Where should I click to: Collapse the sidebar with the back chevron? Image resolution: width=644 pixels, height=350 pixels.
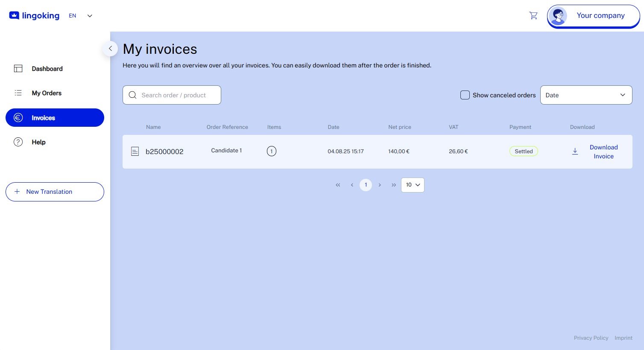click(110, 49)
